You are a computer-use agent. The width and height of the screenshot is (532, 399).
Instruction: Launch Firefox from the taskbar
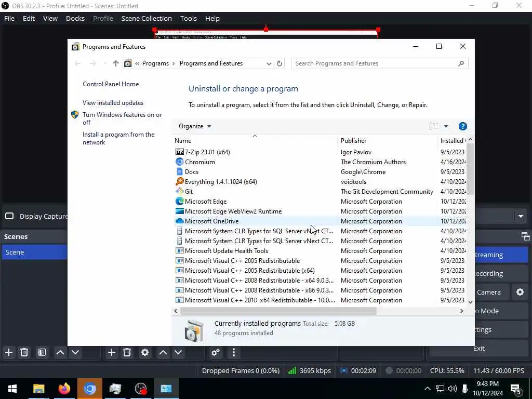[x=64, y=389]
